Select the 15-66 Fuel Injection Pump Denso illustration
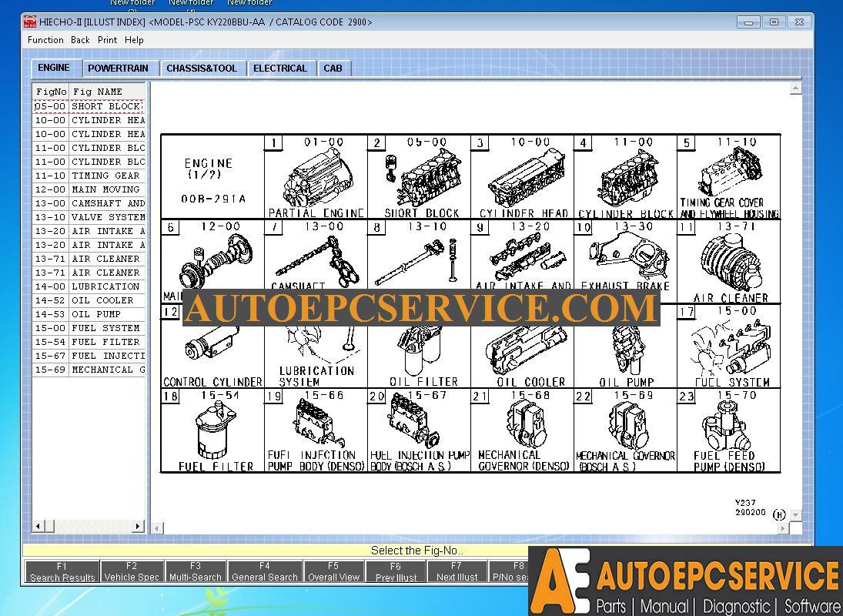Viewport: 843px width, 616px height. coord(316,430)
